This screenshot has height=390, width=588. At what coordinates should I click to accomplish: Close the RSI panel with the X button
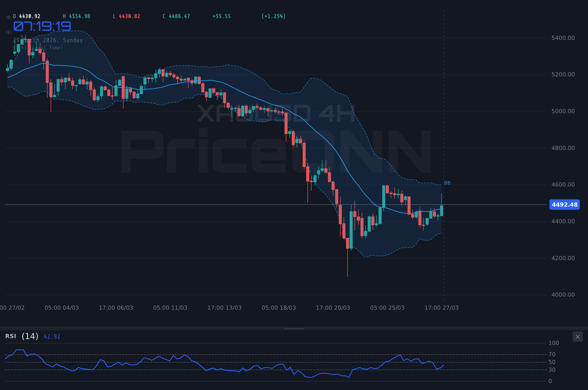tap(577, 337)
